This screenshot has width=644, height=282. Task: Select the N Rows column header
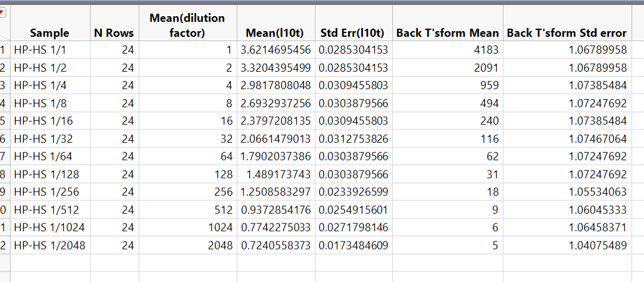point(114,32)
